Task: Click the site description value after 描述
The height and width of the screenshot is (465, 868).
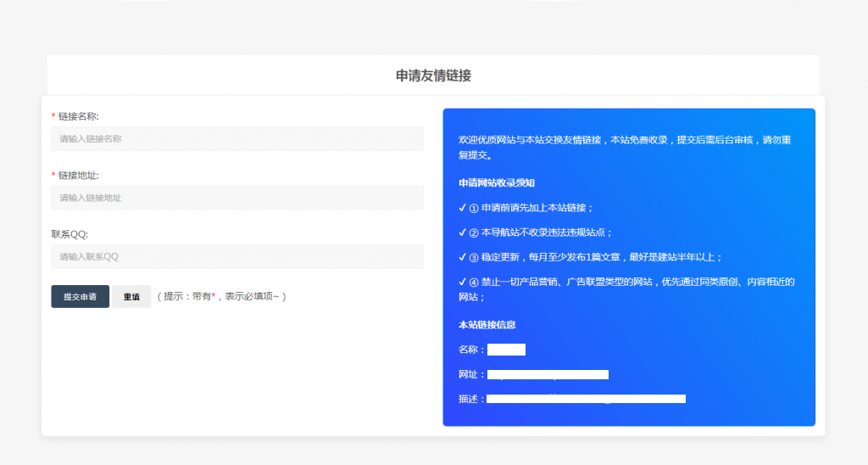Action: pyautogui.click(x=586, y=399)
